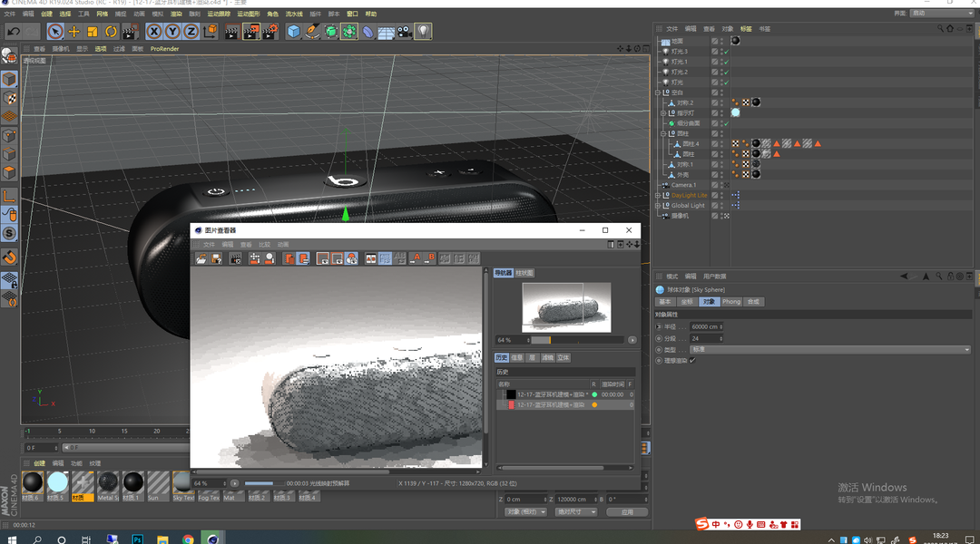980x544 pixels.
Task: Click the green Array modeling icon
Action: point(349,31)
